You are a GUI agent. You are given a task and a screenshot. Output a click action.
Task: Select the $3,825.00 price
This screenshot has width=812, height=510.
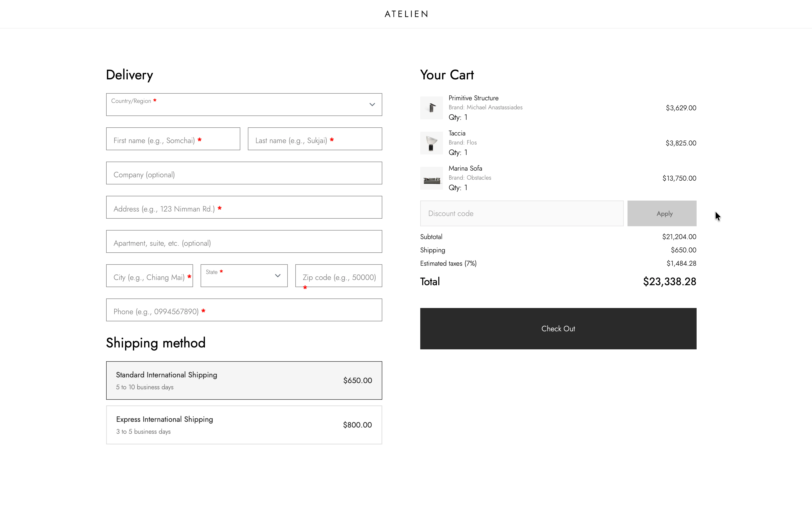click(x=681, y=143)
